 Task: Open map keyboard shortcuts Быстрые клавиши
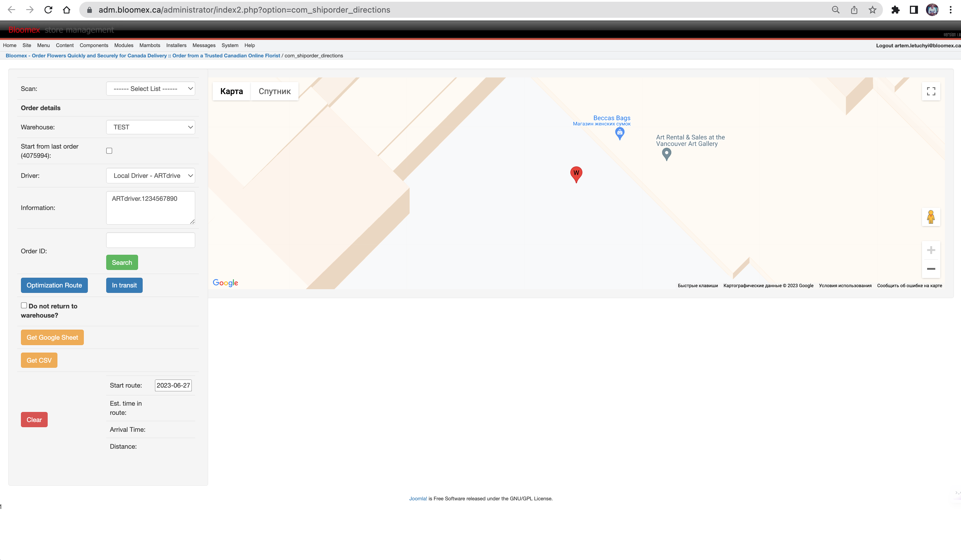(x=697, y=285)
